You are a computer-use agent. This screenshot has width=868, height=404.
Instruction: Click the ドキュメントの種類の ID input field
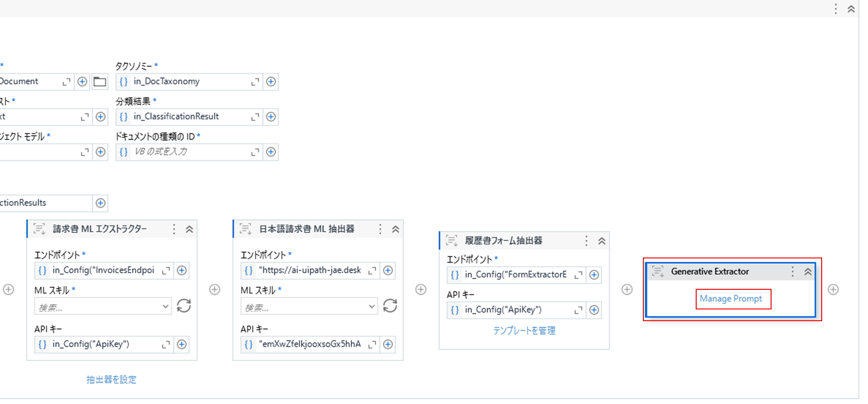tap(190, 152)
